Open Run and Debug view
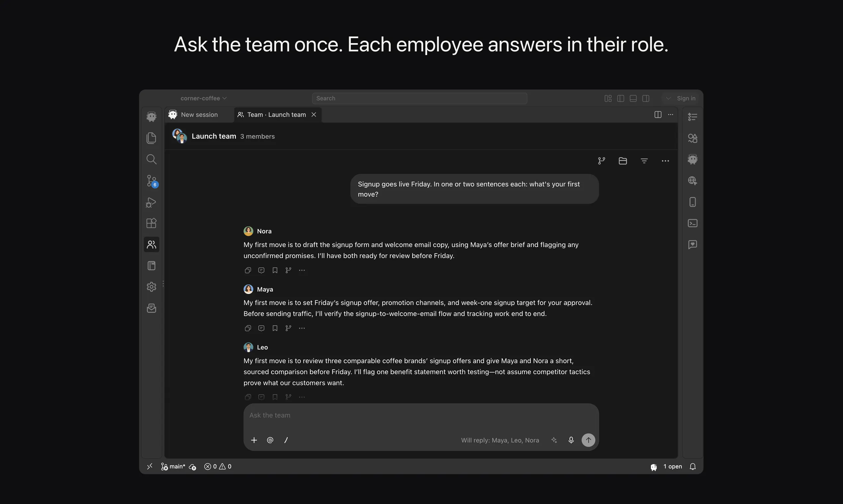This screenshot has height=504, width=843. (151, 202)
